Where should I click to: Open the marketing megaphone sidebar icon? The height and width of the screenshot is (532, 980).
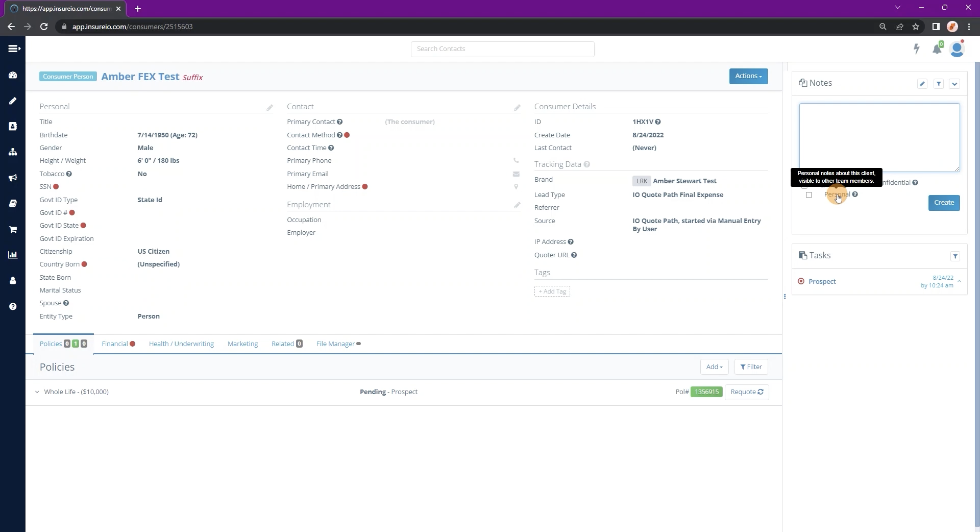[x=13, y=178]
